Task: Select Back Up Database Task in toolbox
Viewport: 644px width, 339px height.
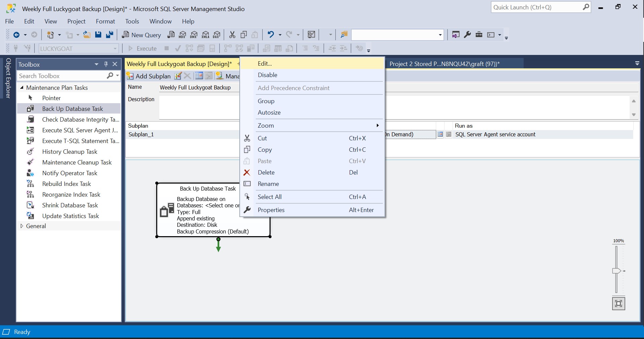Action: pyautogui.click(x=72, y=109)
